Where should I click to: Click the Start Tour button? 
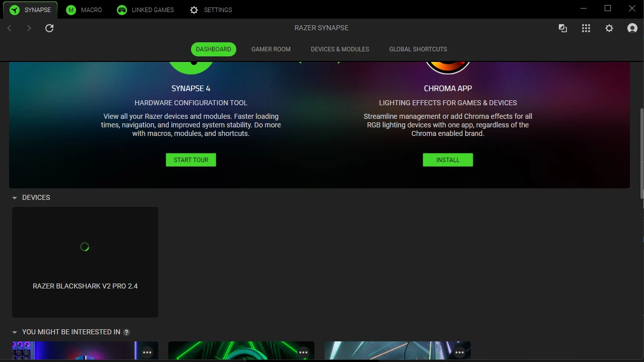191,160
